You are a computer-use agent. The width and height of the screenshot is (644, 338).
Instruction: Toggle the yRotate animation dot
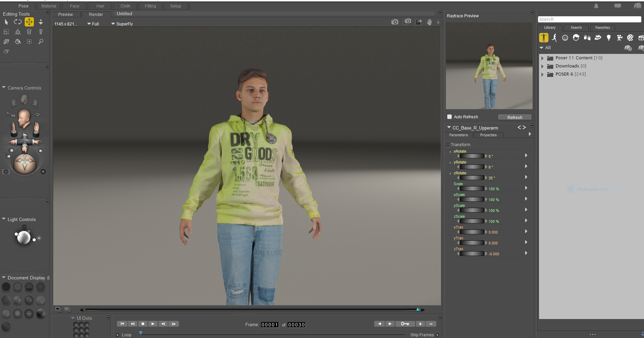pyautogui.click(x=450, y=163)
